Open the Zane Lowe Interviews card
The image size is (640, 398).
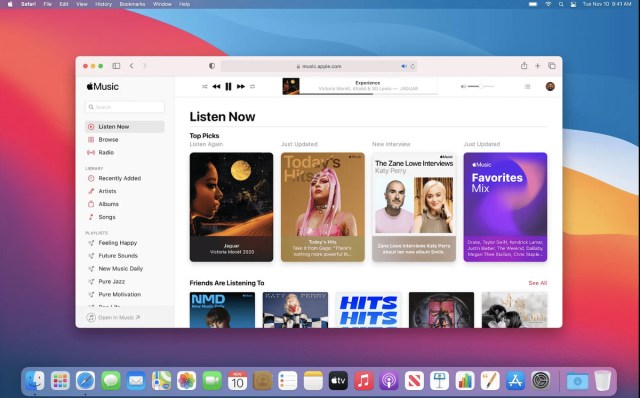click(414, 207)
